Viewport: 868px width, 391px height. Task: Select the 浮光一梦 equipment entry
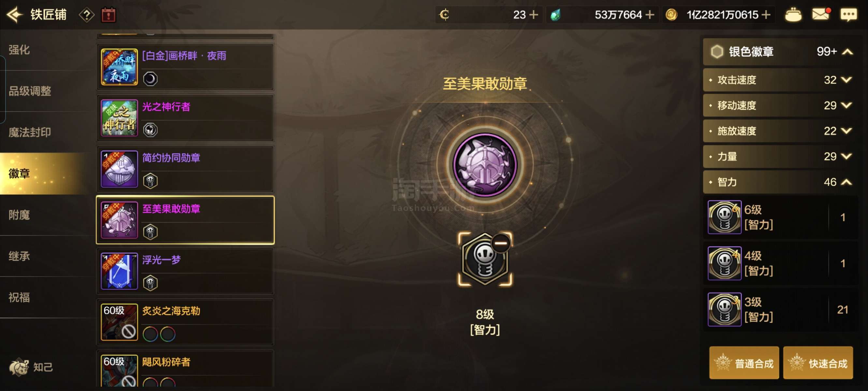[x=185, y=271]
